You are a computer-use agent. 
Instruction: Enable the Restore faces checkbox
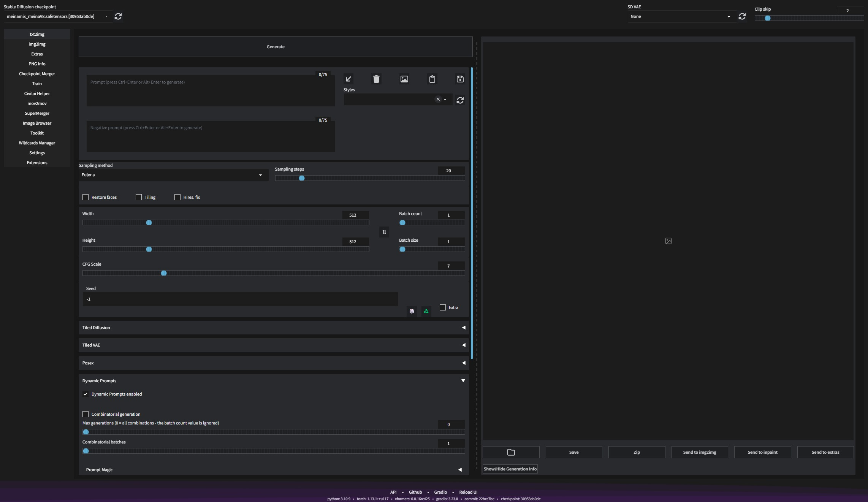coord(86,197)
